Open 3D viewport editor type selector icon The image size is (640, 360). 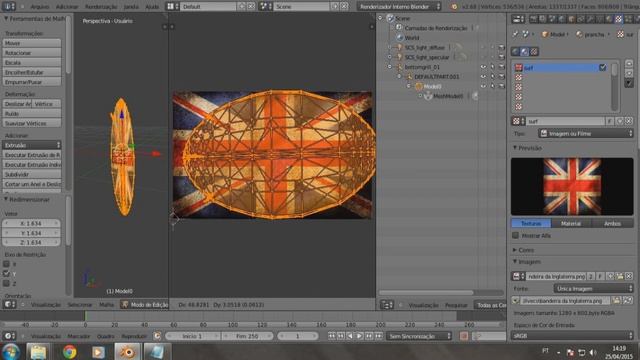click(x=9, y=304)
